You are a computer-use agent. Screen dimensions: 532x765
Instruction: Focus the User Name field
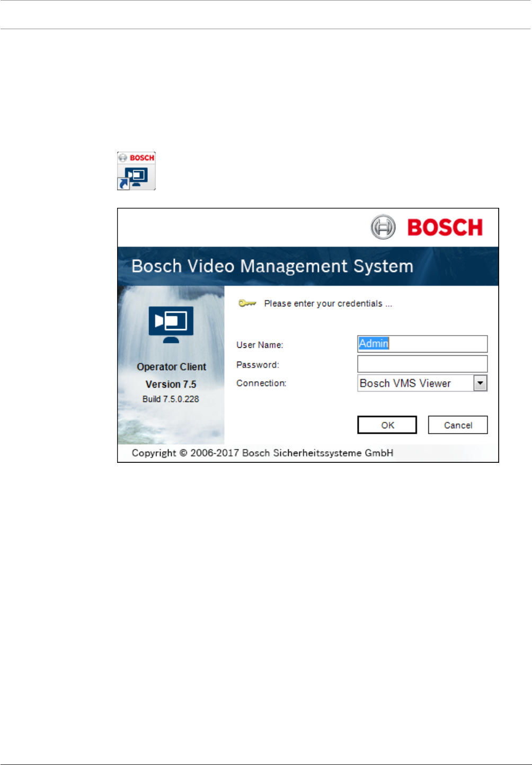pyautogui.click(x=422, y=344)
